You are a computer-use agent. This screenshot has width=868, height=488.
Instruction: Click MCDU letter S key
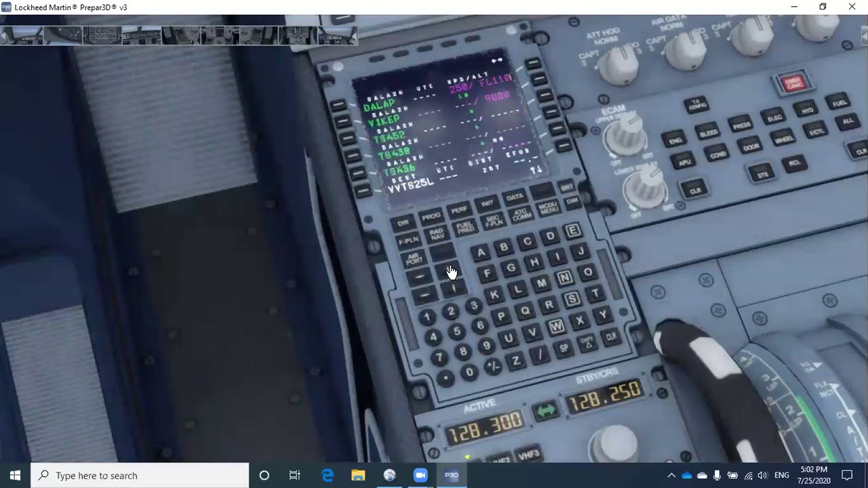click(572, 300)
